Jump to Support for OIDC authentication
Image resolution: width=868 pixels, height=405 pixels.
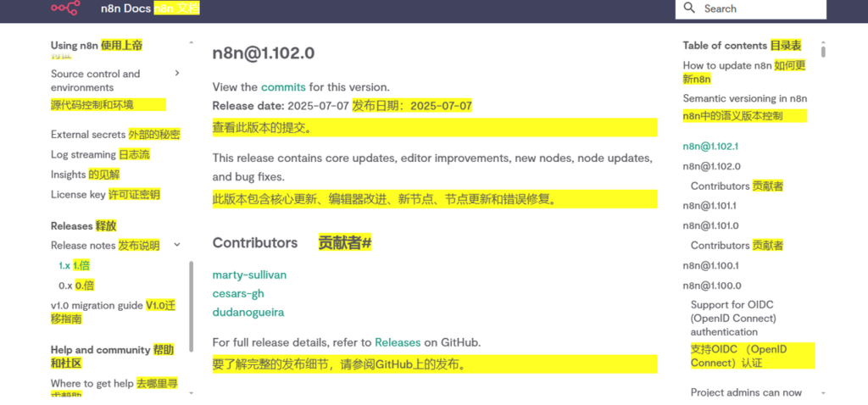coord(733,318)
